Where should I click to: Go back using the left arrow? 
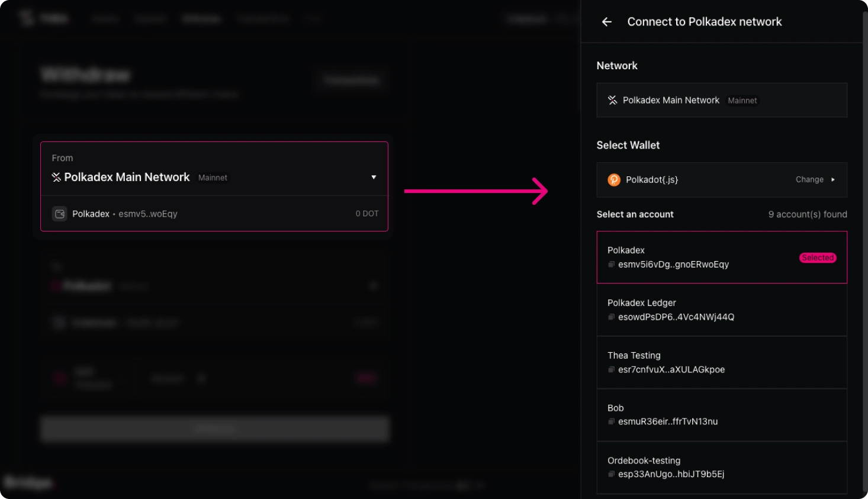[606, 22]
